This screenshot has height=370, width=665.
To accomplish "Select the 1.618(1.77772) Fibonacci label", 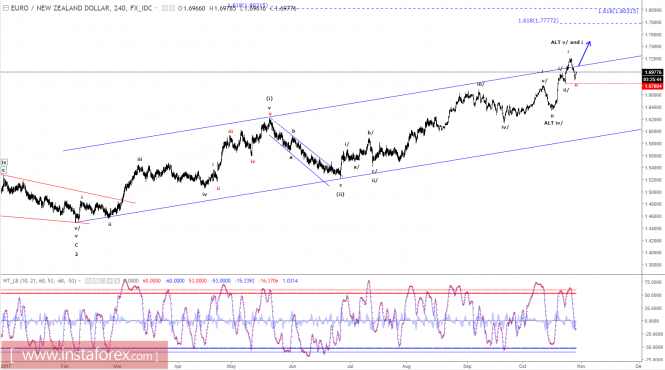I will (x=538, y=20).
